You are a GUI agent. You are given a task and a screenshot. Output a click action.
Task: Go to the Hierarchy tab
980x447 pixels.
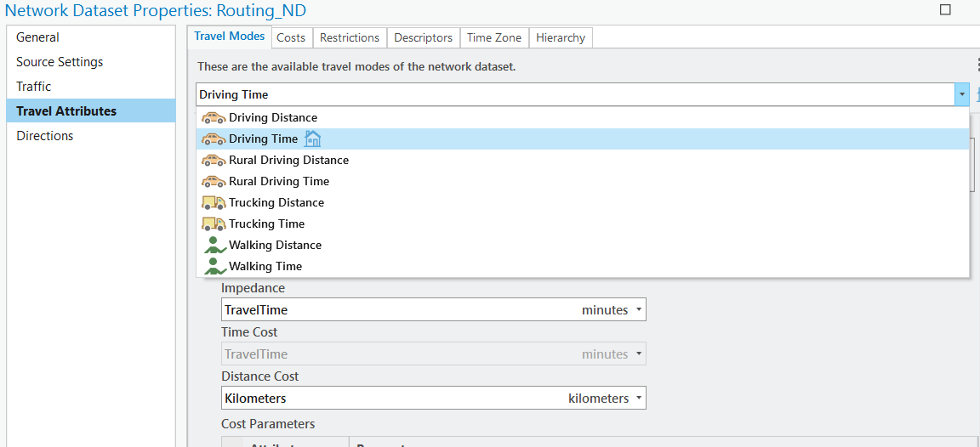(x=561, y=37)
